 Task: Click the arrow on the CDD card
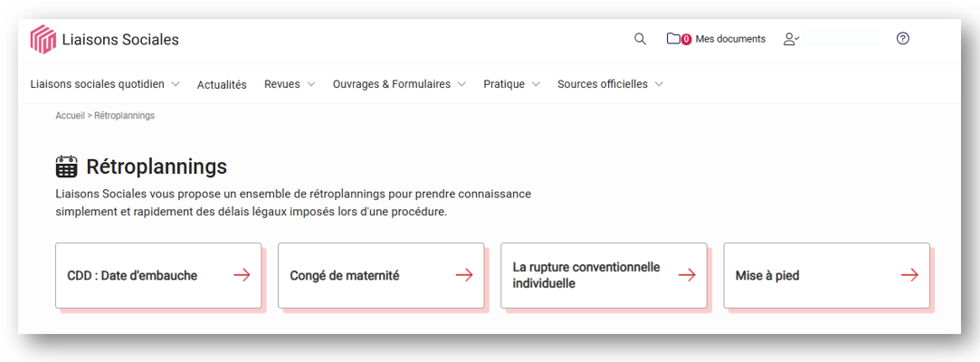pos(242,275)
